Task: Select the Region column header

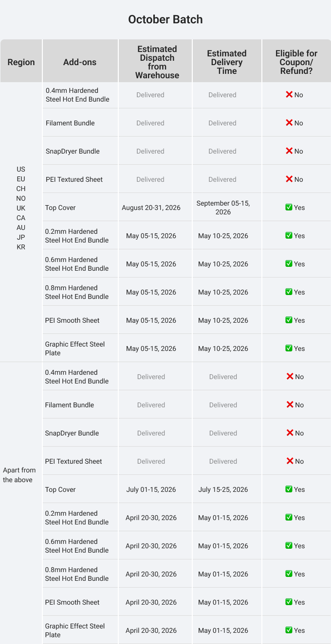Action: [21, 61]
